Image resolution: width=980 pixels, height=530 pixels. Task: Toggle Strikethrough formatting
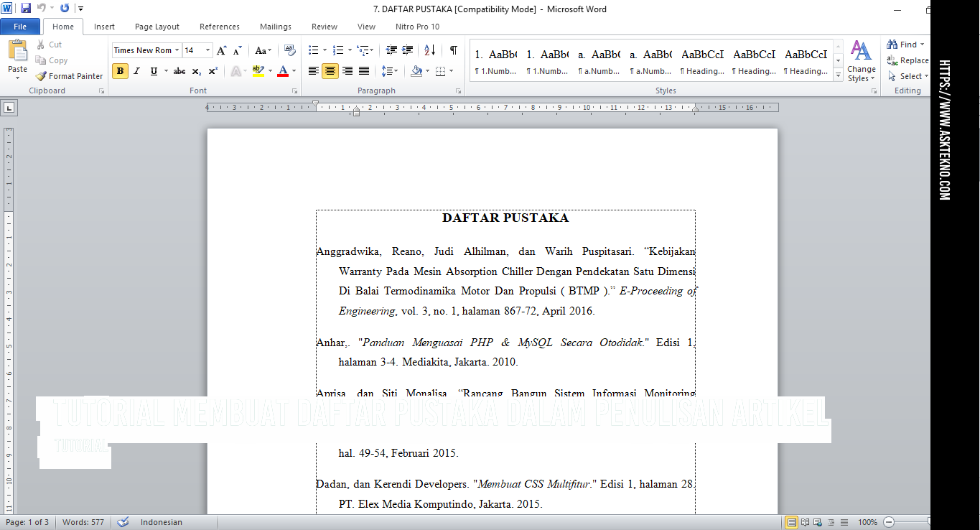coord(179,71)
